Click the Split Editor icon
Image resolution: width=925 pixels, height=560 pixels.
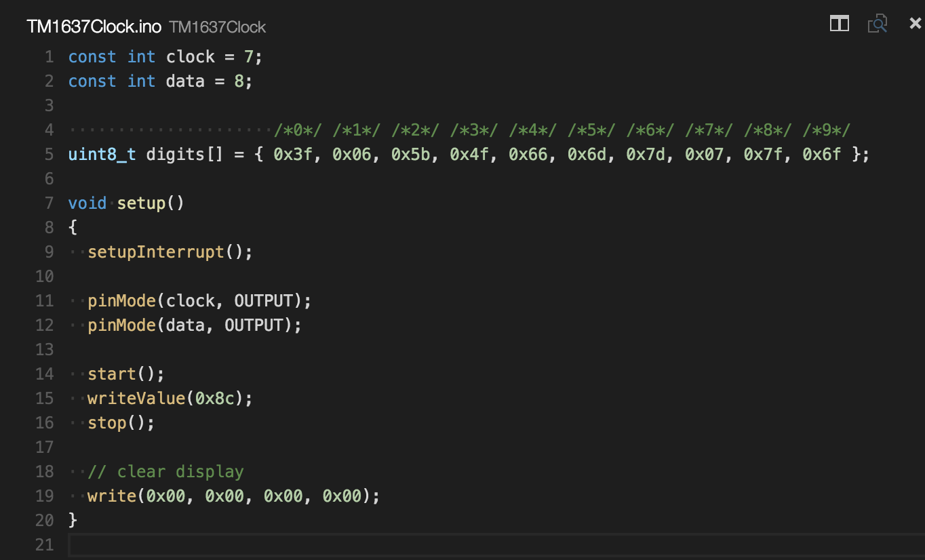[840, 24]
